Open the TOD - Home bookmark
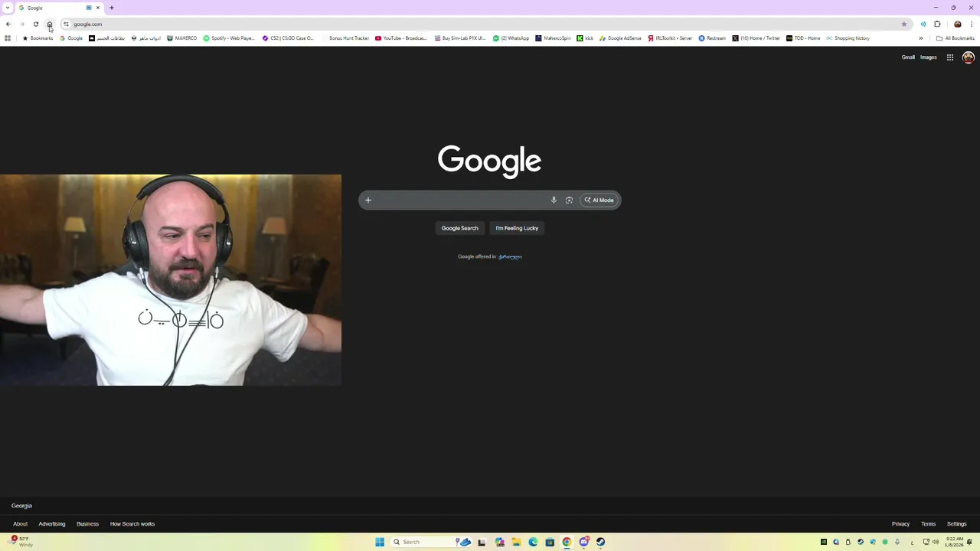Image resolution: width=980 pixels, height=551 pixels. pyautogui.click(x=803, y=38)
